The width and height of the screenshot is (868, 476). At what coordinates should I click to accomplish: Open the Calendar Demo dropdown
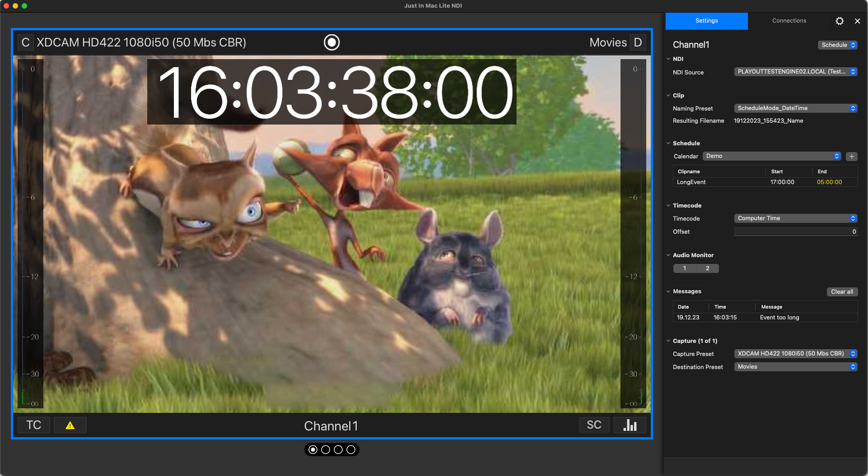(x=772, y=156)
